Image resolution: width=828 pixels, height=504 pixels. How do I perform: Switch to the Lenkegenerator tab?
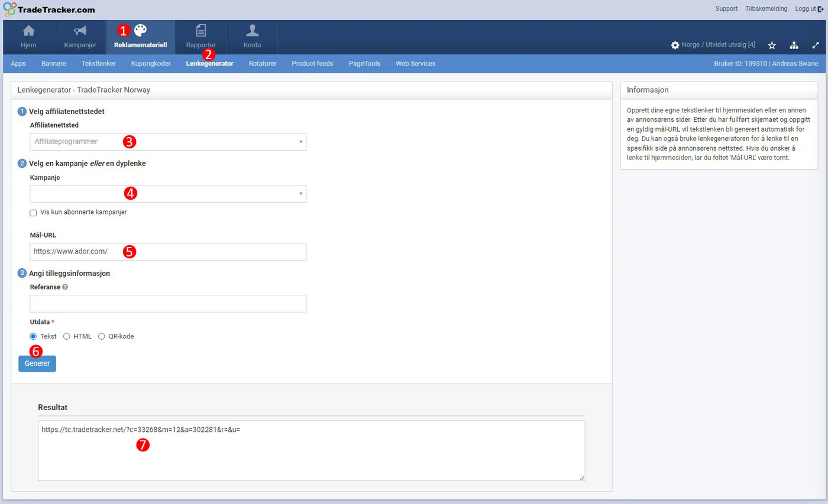tap(209, 64)
